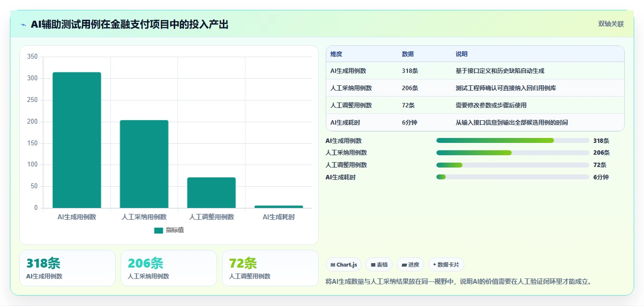Toggle the 指标值 legend entry under the chart

coord(169,230)
